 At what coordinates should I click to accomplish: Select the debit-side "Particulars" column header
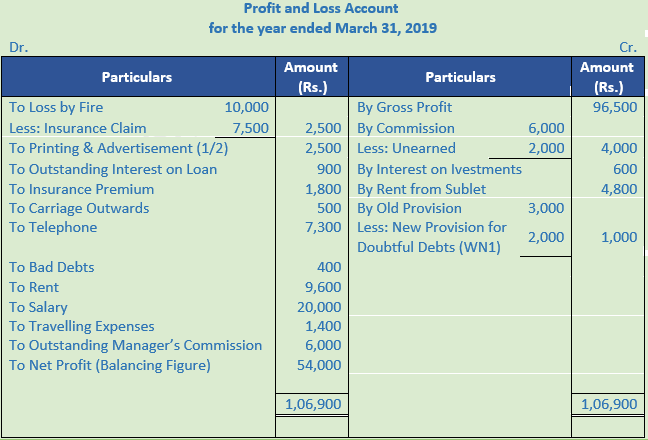[136, 77]
